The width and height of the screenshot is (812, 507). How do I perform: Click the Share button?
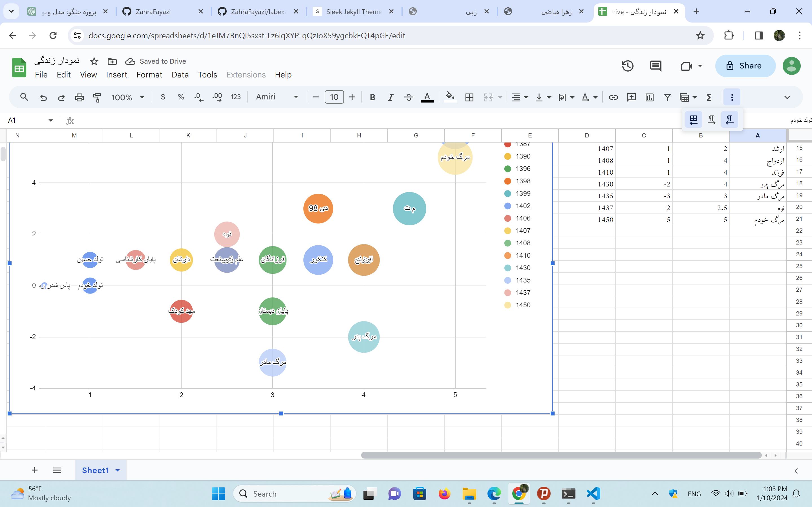[x=745, y=66]
